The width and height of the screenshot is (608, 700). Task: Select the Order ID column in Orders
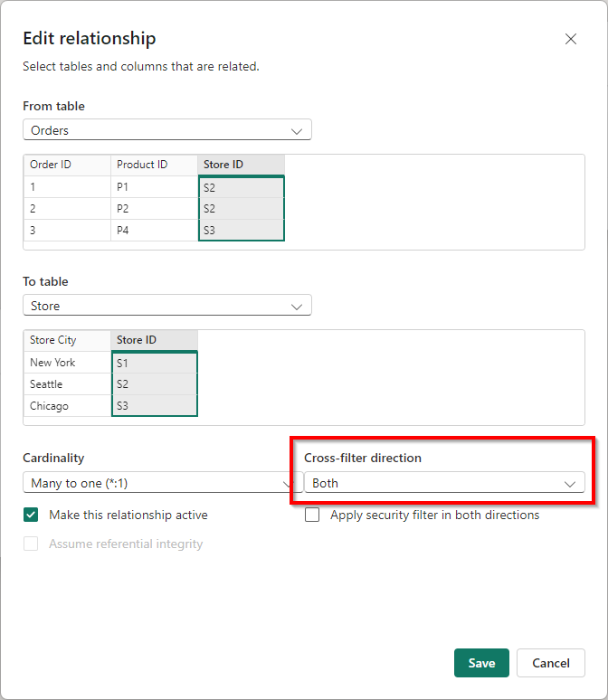[67, 165]
